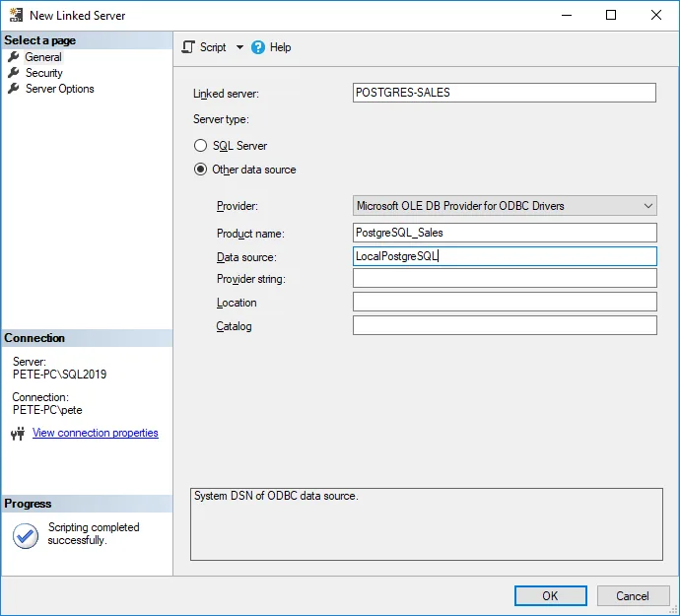Click the 'Scripting completed successfully.' text

pos(94,533)
